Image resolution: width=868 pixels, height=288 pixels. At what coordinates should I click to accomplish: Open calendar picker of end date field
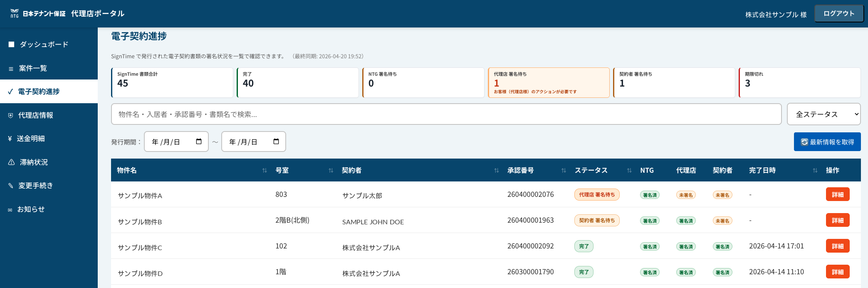click(276, 142)
